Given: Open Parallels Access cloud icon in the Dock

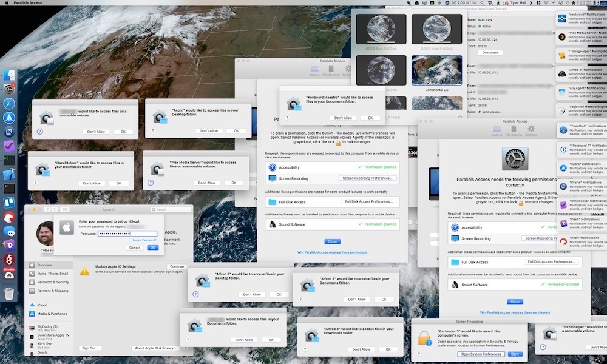Looking at the screenshot, I should [x=9, y=275].
